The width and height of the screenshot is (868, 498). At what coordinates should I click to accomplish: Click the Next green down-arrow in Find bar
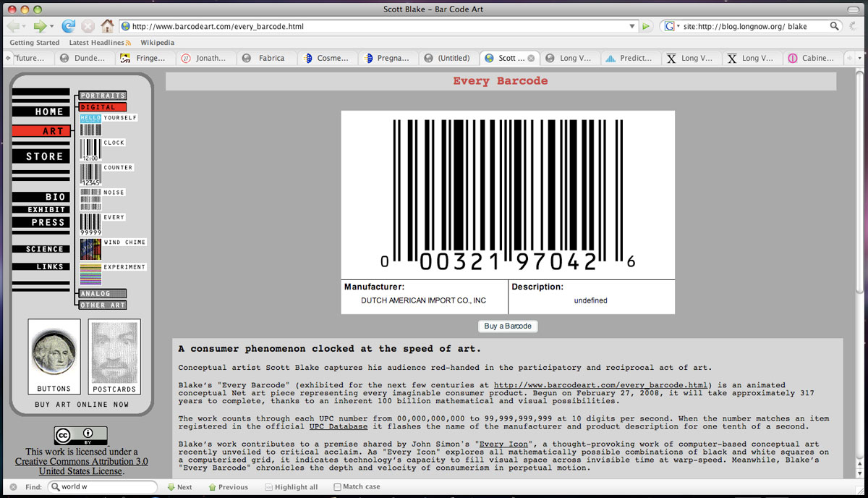(x=171, y=487)
